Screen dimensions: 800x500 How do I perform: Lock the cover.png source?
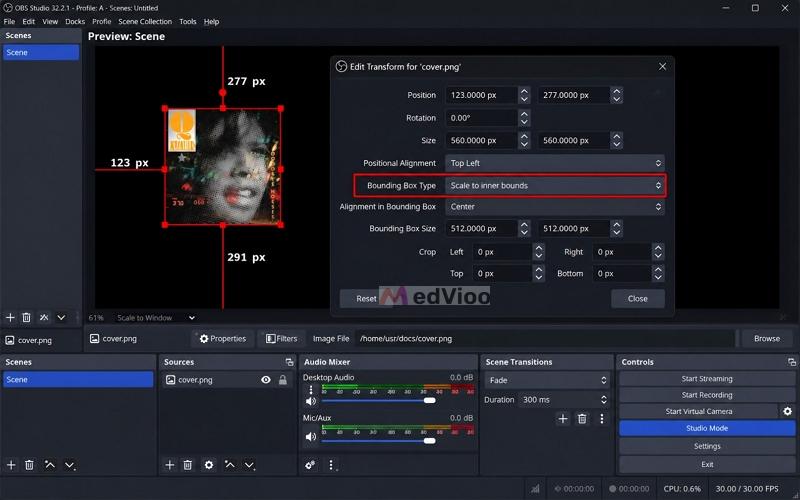(x=283, y=380)
